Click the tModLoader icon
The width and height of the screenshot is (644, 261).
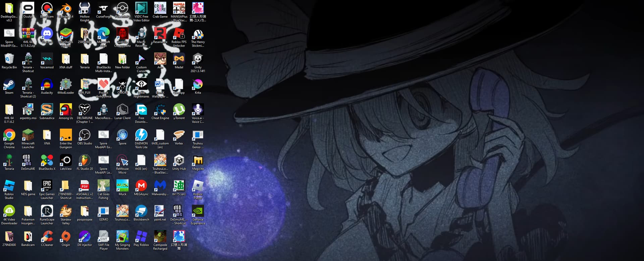[66, 84]
